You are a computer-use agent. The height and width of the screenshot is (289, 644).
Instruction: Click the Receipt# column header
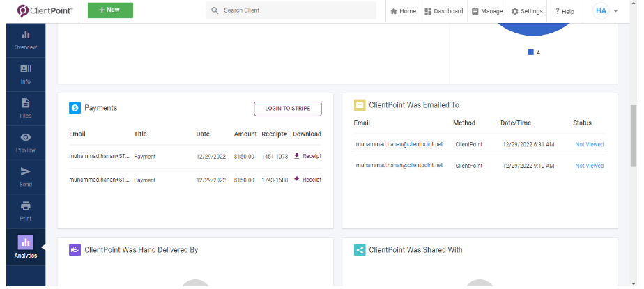[x=275, y=134]
